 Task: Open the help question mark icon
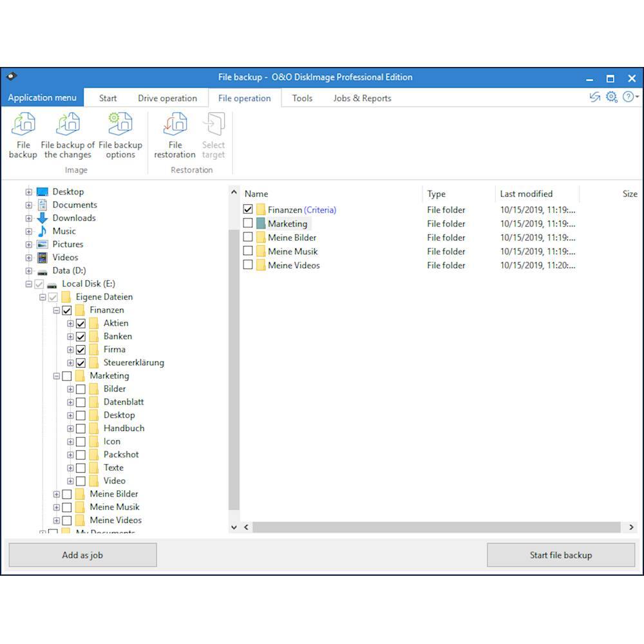click(x=628, y=97)
